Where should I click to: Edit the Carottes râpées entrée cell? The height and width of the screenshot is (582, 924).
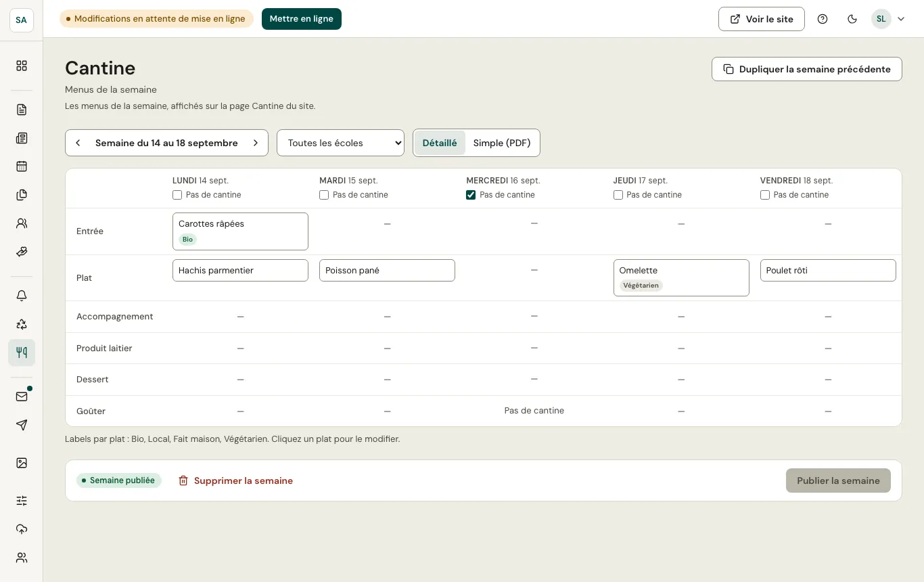coord(240,231)
